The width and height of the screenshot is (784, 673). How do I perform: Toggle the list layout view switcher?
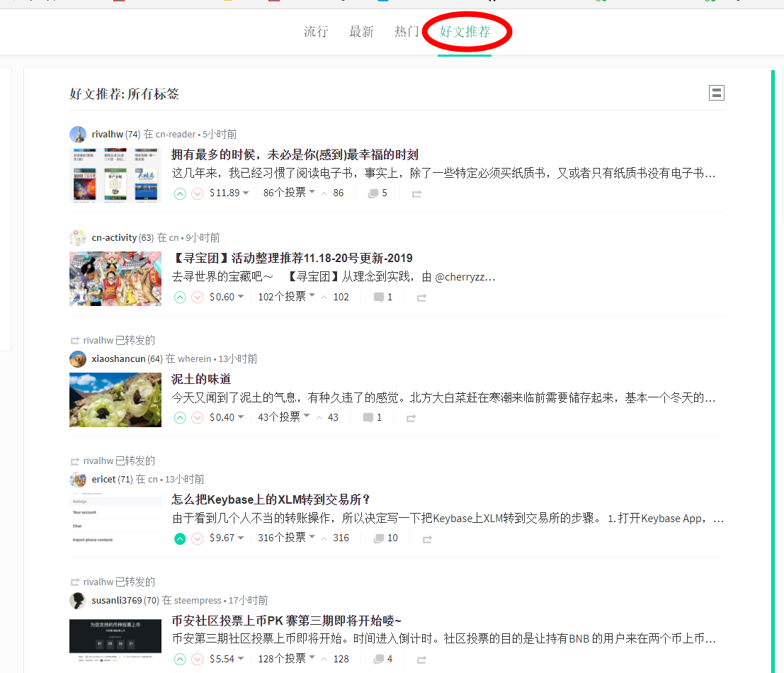(x=716, y=93)
